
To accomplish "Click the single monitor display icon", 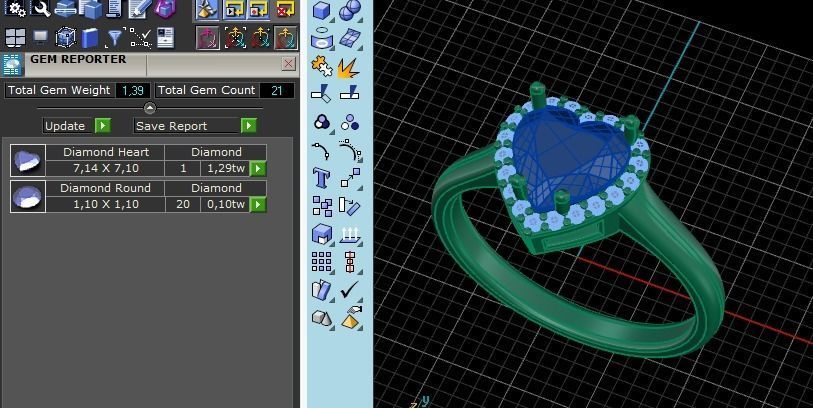I will tap(40, 37).
